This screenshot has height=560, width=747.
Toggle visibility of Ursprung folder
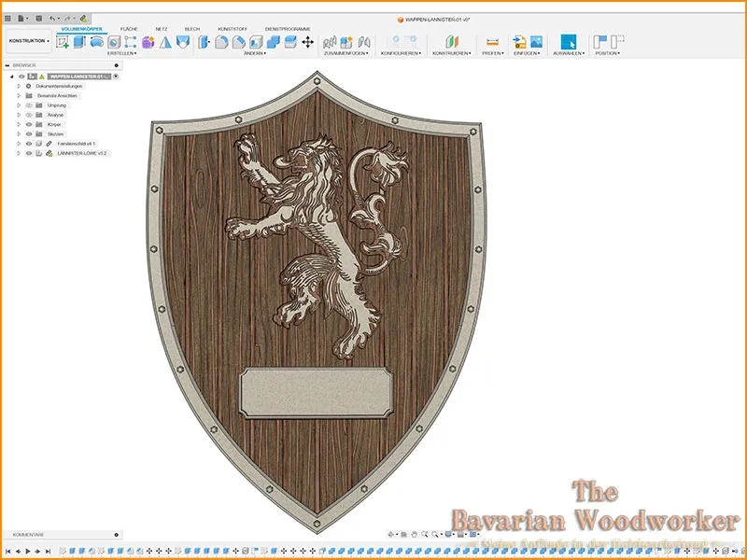pyautogui.click(x=29, y=105)
